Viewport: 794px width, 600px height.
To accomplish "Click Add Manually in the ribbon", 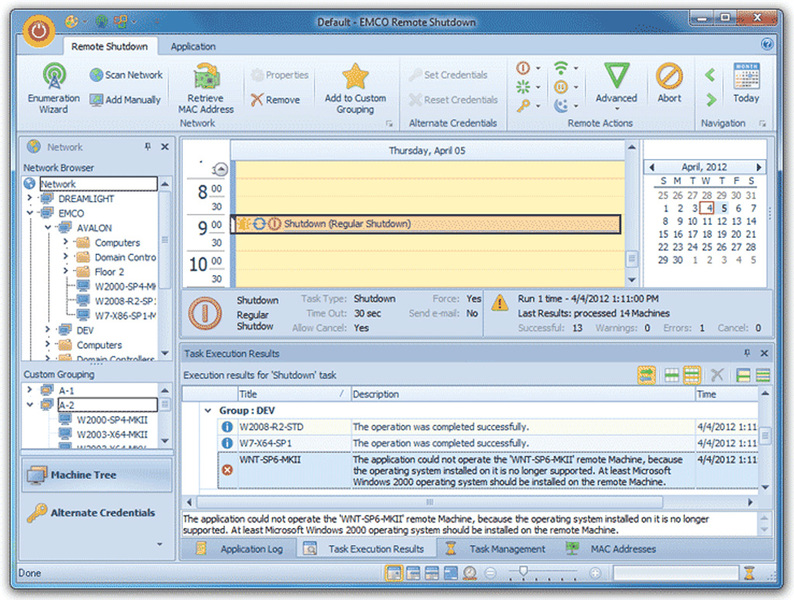I will click(125, 100).
